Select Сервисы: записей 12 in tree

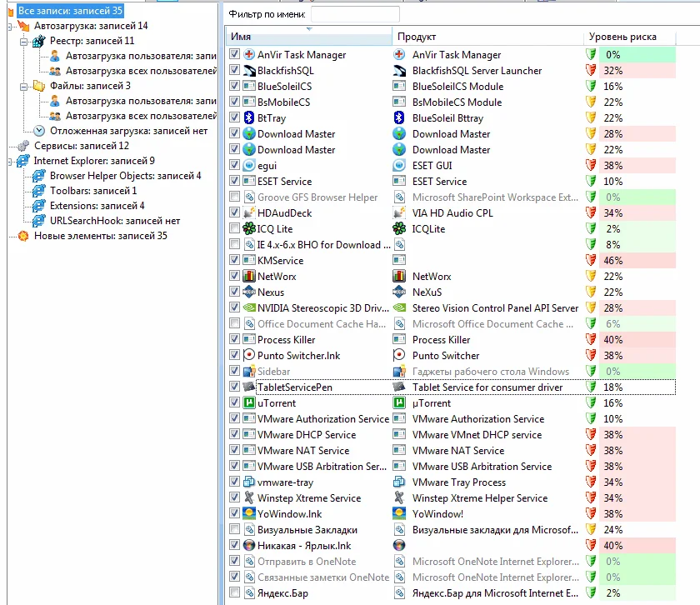coord(82,146)
